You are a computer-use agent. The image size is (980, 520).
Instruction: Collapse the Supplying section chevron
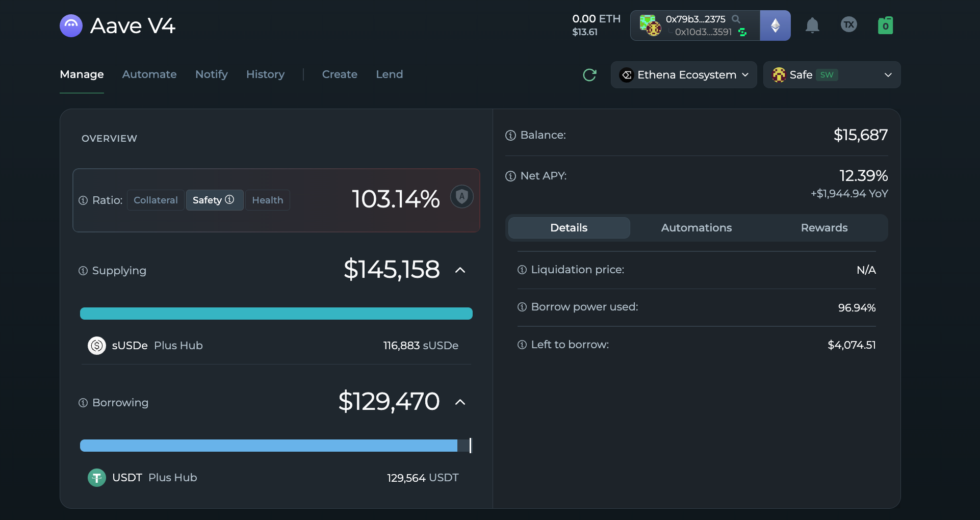(460, 270)
